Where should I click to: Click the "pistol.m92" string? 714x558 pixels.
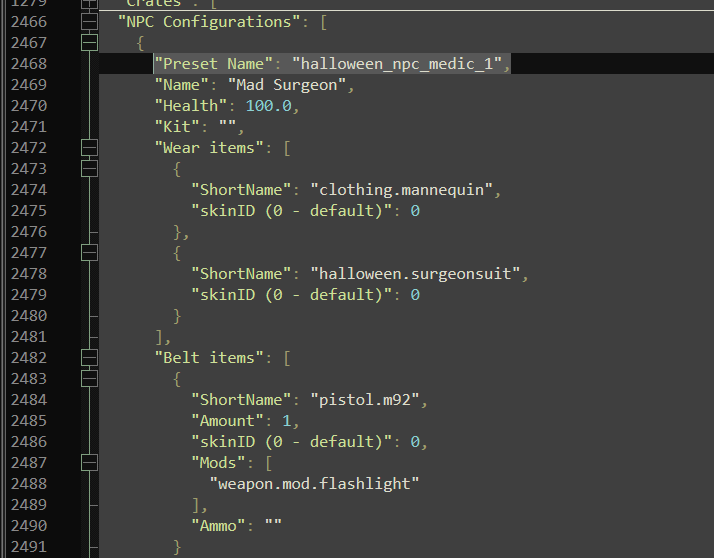[x=365, y=399]
